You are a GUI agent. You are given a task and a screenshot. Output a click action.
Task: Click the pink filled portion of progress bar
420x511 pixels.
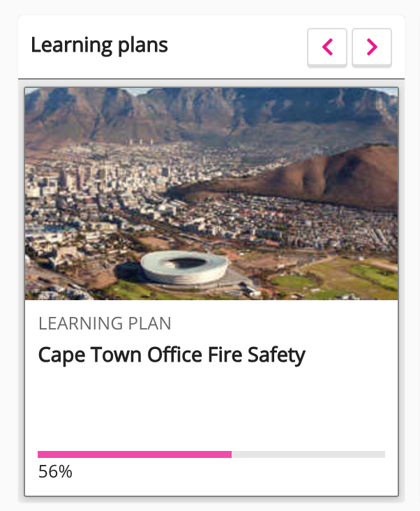tap(134, 454)
